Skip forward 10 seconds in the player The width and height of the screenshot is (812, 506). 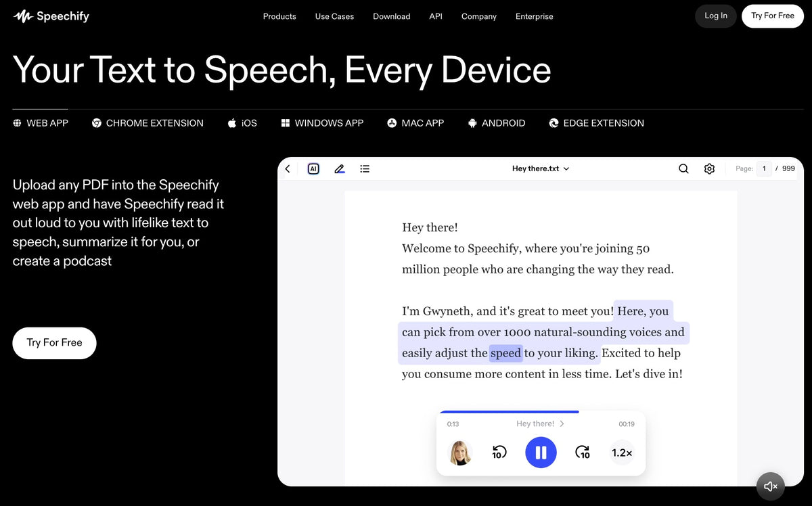(x=583, y=453)
